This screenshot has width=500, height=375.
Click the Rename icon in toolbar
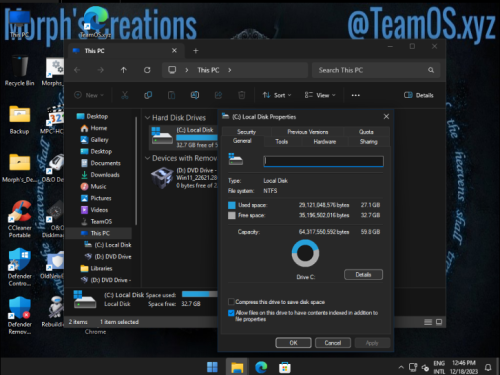[195, 95]
